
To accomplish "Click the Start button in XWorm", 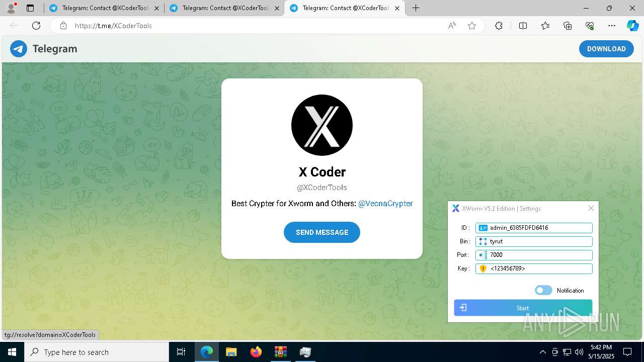I will [x=523, y=308].
